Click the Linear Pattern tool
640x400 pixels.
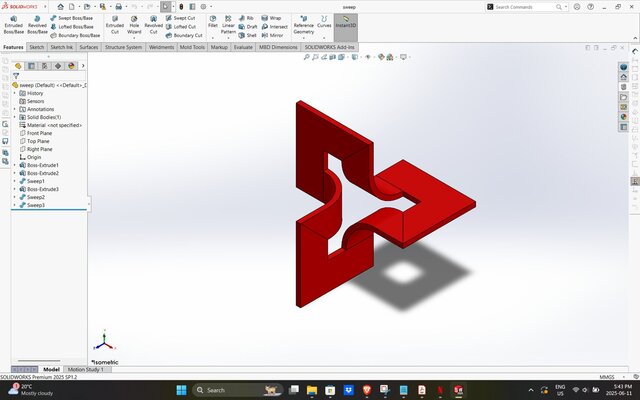tap(229, 24)
